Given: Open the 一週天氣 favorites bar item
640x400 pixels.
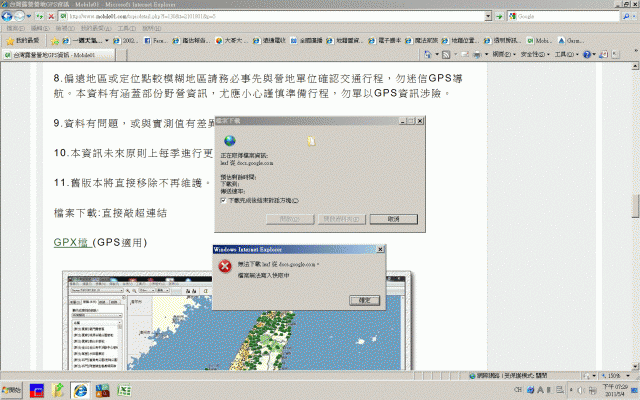Looking at the screenshot, I should pos(85,41).
